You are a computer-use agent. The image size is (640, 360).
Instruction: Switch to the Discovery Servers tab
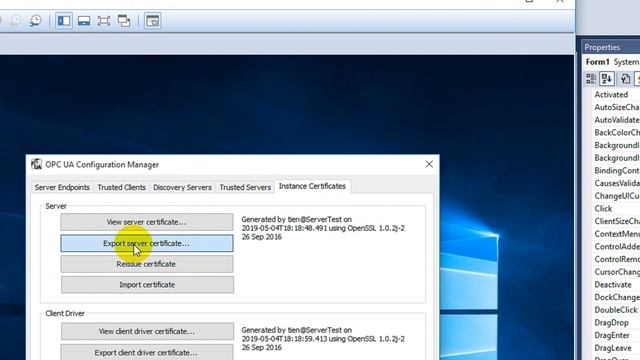pyautogui.click(x=182, y=187)
